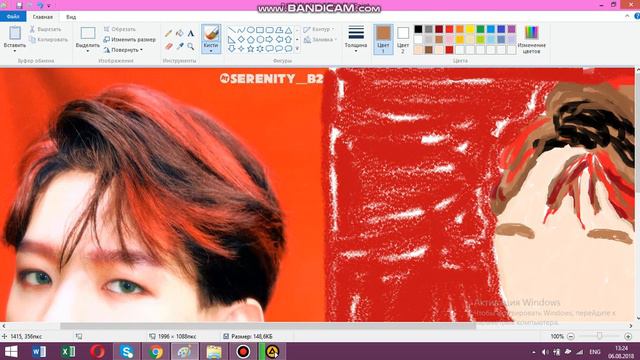This screenshot has width=640, height=360.
Task: Choose the down arrow shape
Action: click(231, 49)
